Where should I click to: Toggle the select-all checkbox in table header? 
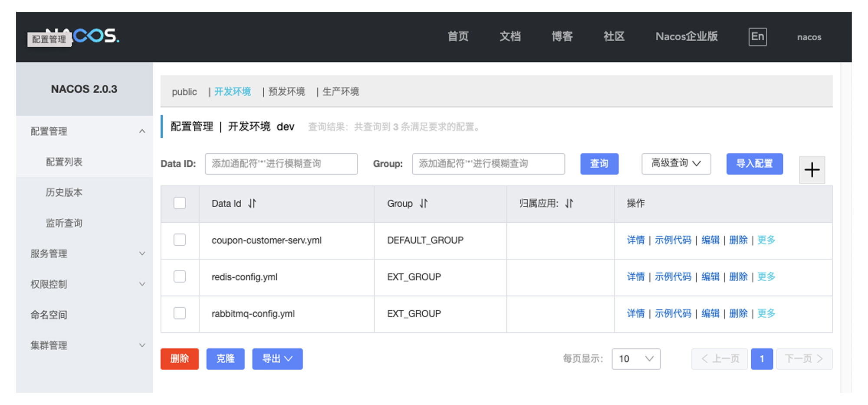(x=180, y=203)
